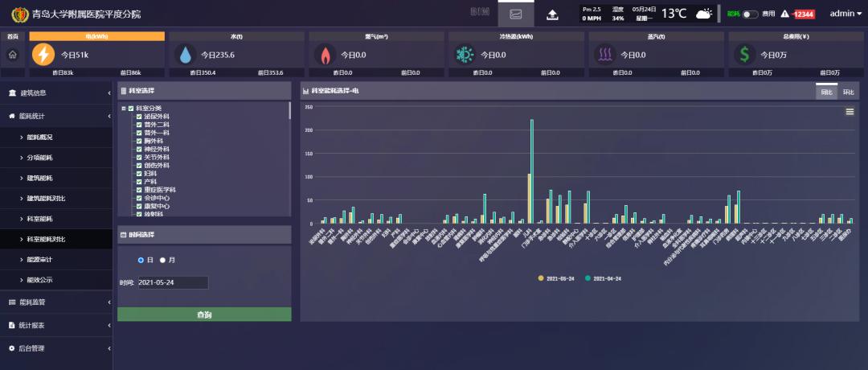The image size is (868, 370).
Task: Toggle the 能耗/费用 switch
Action: coord(750,14)
